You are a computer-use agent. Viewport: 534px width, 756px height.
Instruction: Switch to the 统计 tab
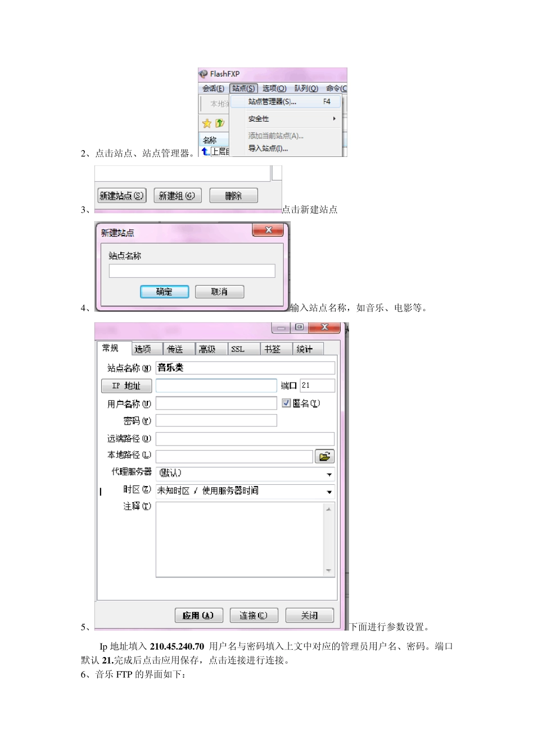[x=309, y=349]
